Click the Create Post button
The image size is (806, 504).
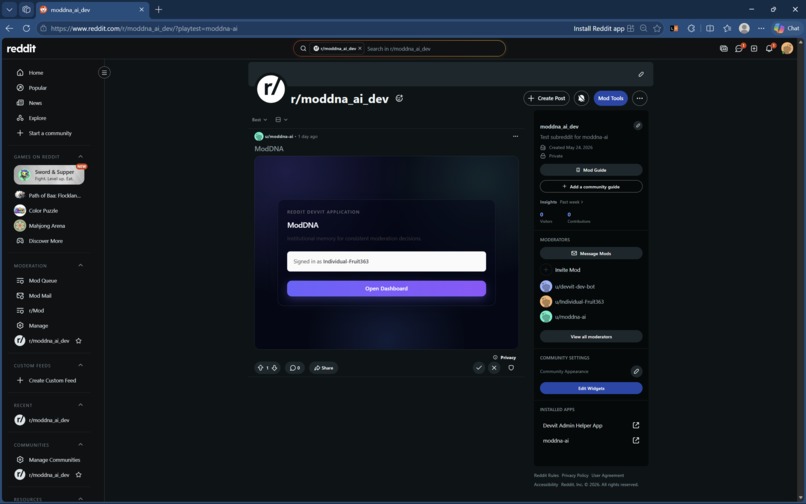[x=546, y=98]
